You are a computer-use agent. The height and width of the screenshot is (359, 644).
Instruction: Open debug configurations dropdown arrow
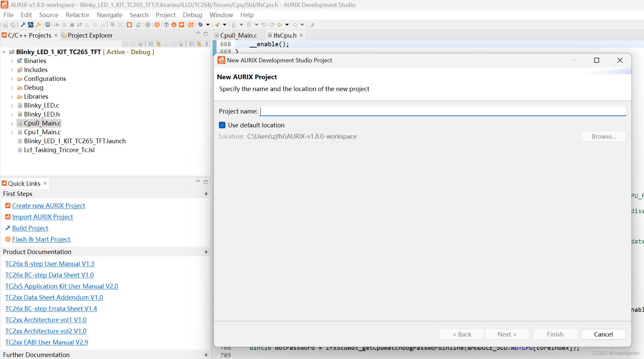208,25
